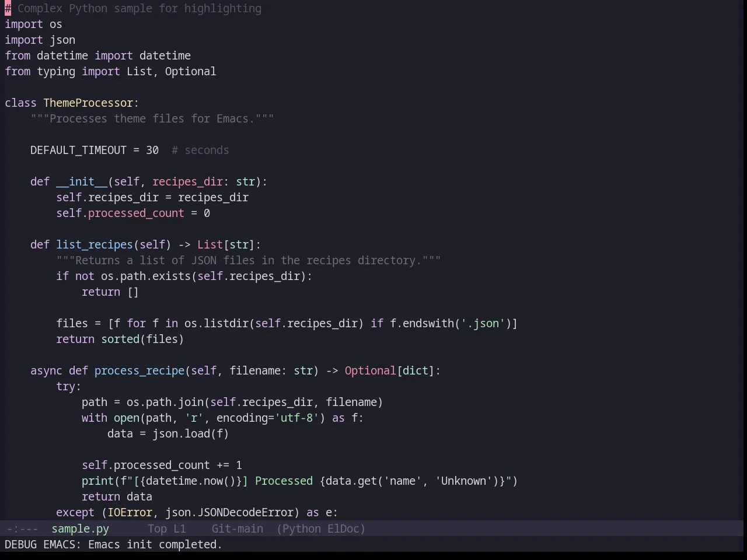Click 'self.processed_count = 0' assignment
The image size is (747, 560).
point(133,213)
